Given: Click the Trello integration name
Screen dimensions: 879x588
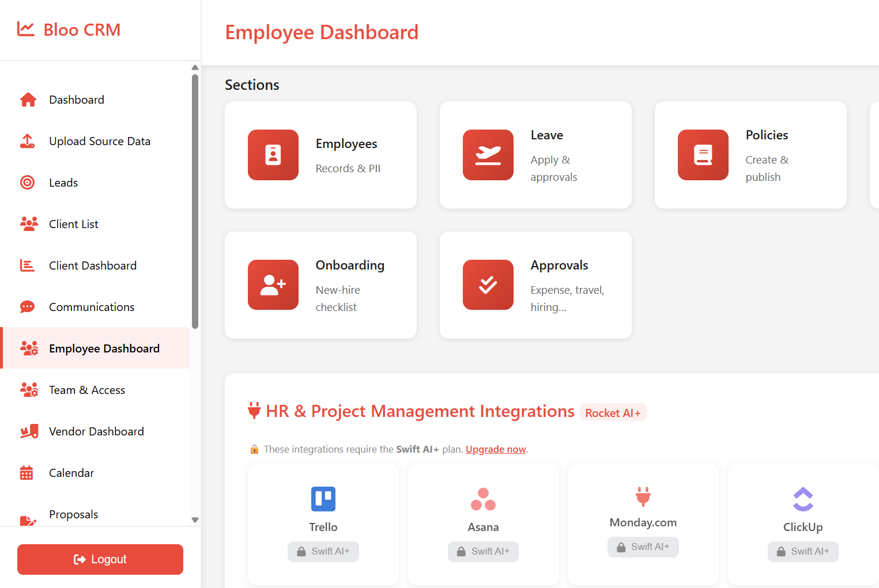Looking at the screenshot, I should pyautogui.click(x=323, y=527).
